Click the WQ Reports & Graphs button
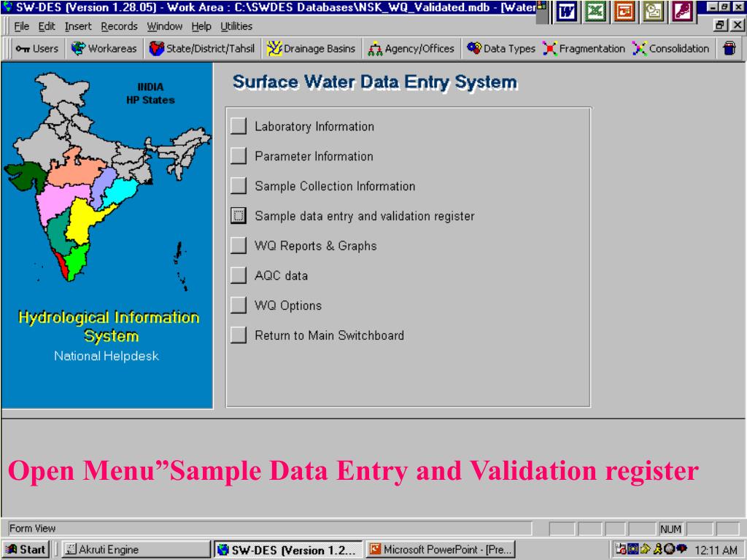 tap(239, 246)
